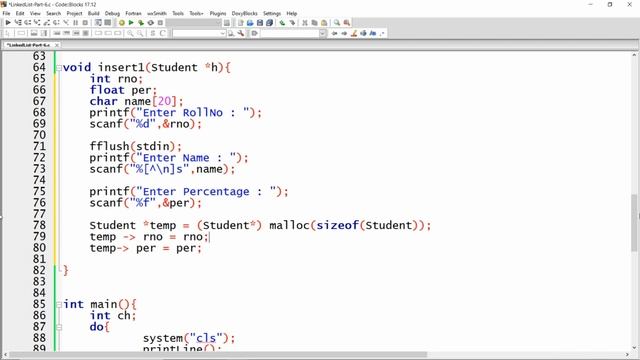Click the yellow gear Build icon
640x360 pixels.
point(121,23)
